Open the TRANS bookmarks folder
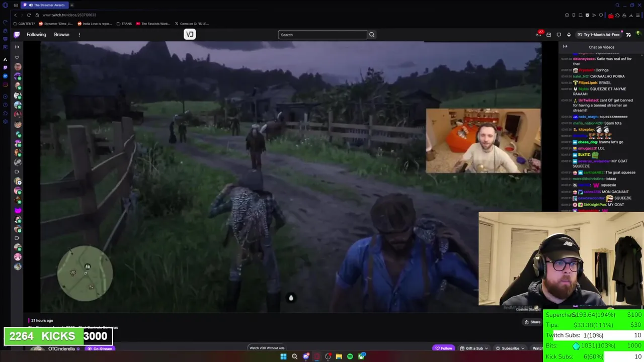The height and width of the screenshot is (362, 644). pos(124,24)
